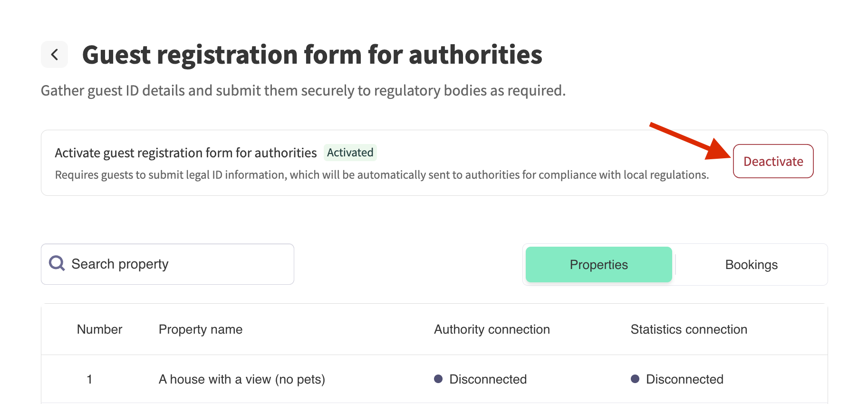Image resolution: width=868 pixels, height=404 pixels.
Task: Click the page title heading
Action: (x=312, y=55)
